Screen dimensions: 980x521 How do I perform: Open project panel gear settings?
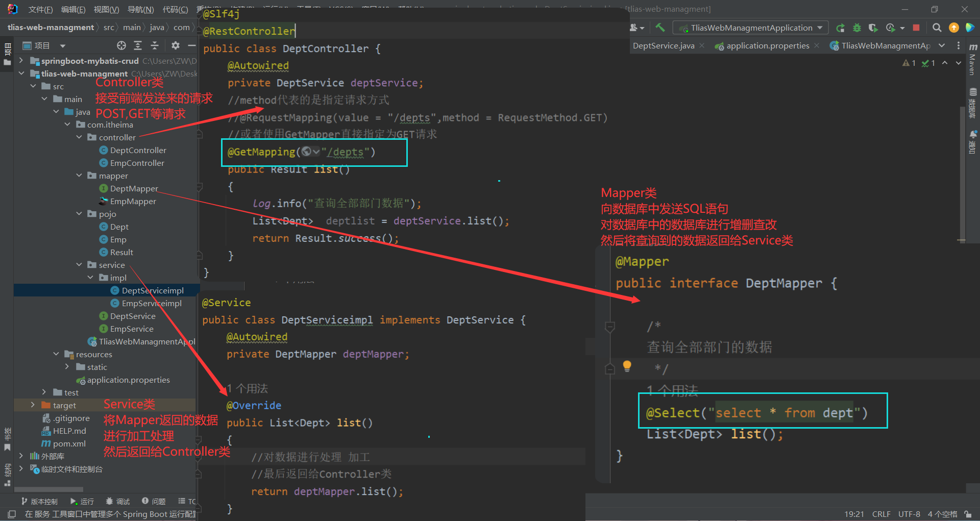[x=176, y=46]
